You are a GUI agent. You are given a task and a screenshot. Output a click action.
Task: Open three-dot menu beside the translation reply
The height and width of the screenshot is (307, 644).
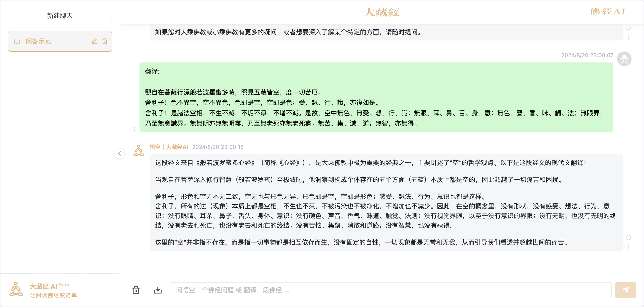click(628, 248)
